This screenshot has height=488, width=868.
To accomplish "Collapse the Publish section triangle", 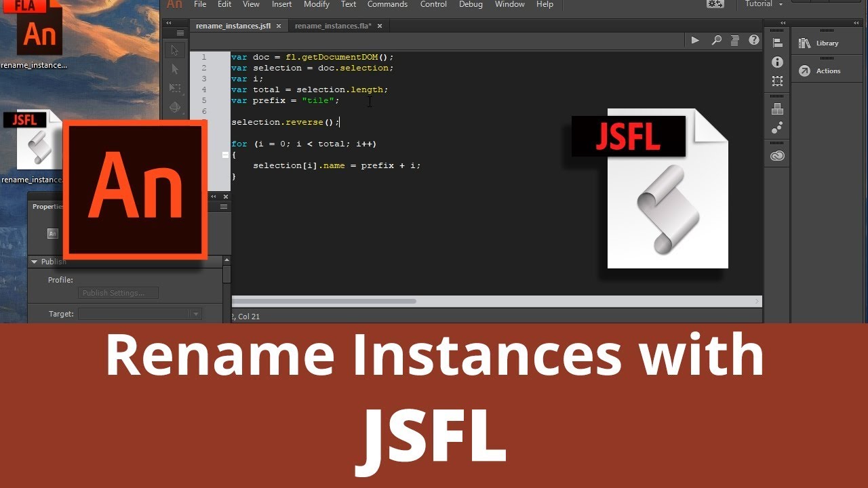I will tap(33, 262).
